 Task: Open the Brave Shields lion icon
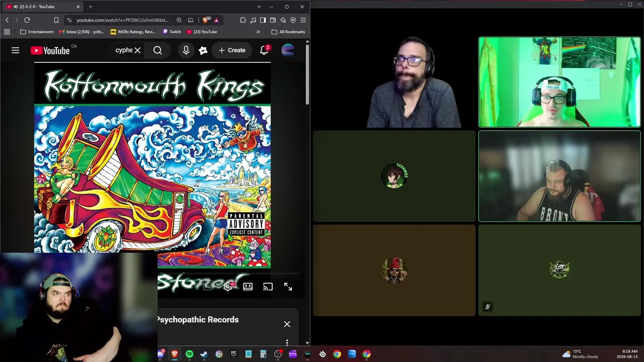(206, 20)
